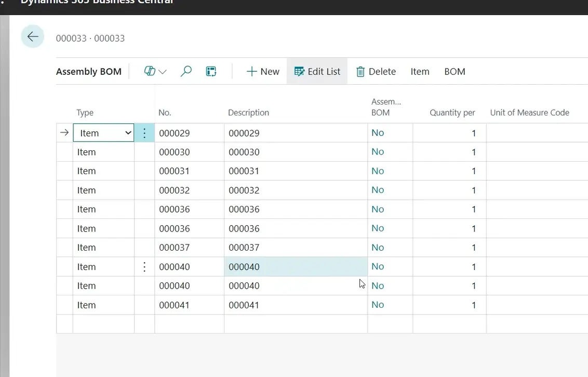588x377 pixels.
Task: Click the back arrow button
Action: pyautogui.click(x=33, y=37)
